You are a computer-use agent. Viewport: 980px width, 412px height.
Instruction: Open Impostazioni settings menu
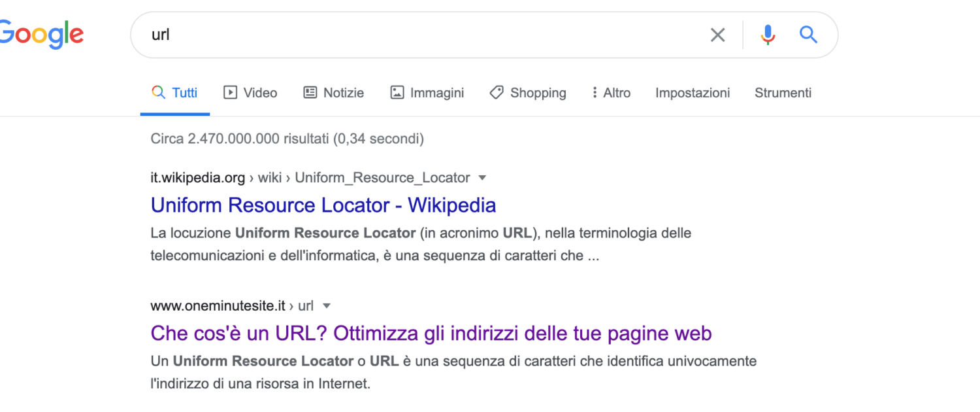[693, 93]
